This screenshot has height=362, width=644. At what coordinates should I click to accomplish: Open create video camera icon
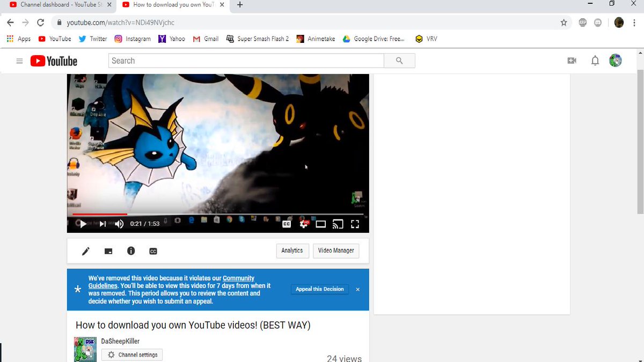(572, 61)
